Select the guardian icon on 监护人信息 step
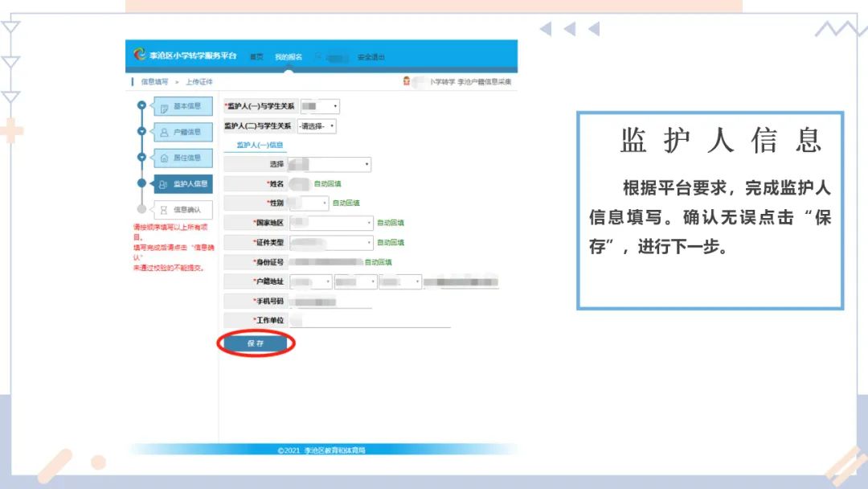Image resolution: width=868 pixels, height=489 pixels. coord(162,182)
